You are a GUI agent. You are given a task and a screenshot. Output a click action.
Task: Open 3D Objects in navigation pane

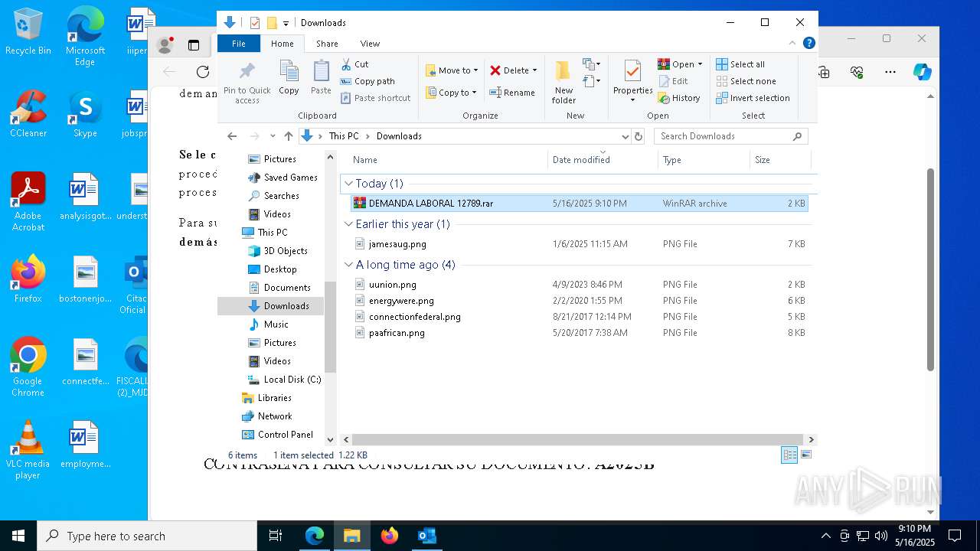coord(277,251)
